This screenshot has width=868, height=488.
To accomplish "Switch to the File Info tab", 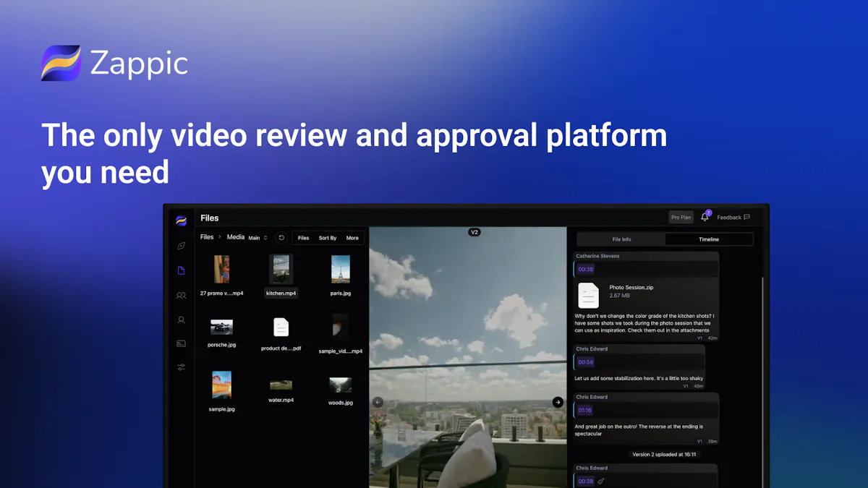I will click(621, 239).
